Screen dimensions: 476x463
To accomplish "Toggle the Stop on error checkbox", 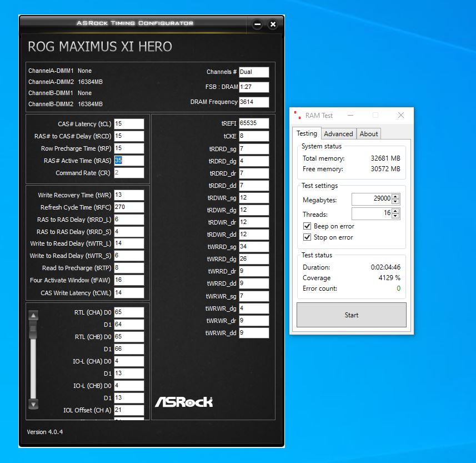I will (x=307, y=237).
